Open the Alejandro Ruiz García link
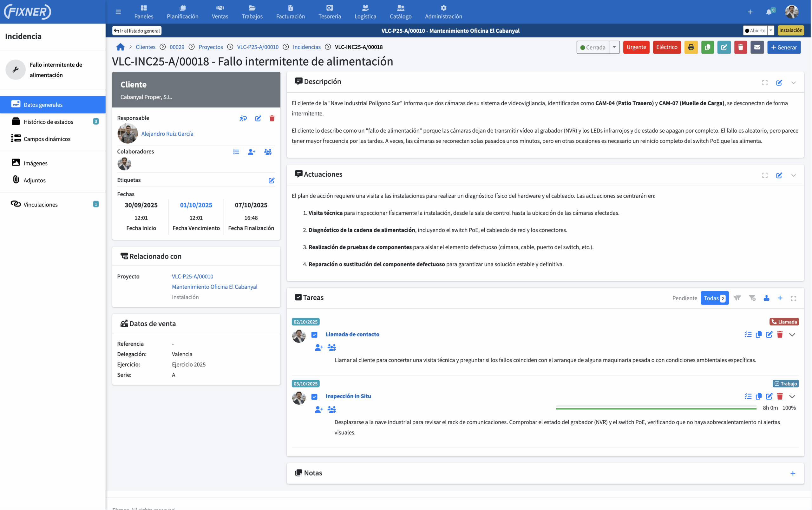 167,134
